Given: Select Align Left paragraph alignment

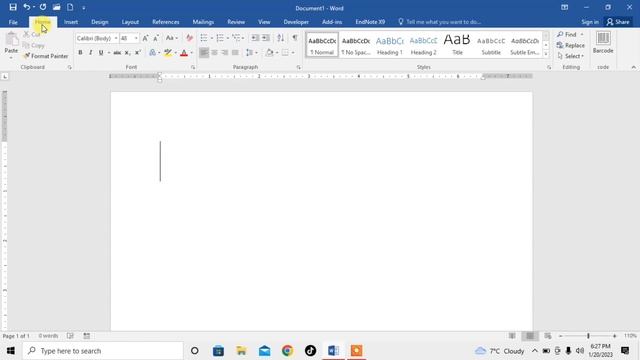Looking at the screenshot, I should 204,52.
